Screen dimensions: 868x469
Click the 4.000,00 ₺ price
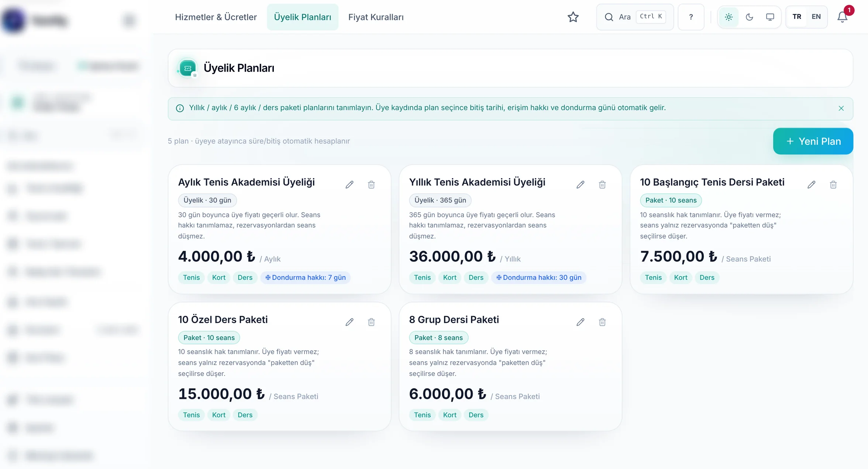(216, 256)
